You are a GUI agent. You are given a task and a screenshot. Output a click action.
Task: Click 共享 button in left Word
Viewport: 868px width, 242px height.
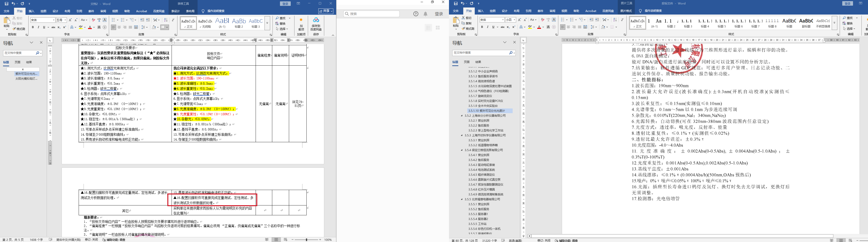click(x=326, y=11)
